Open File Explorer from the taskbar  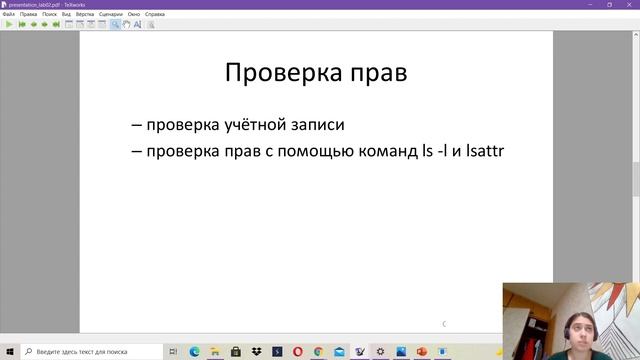(x=215, y=351)
